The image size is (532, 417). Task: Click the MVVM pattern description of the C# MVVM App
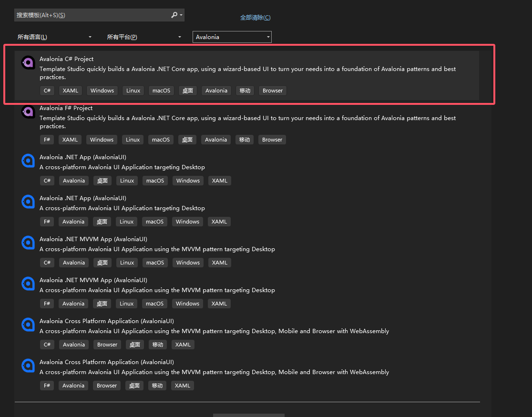coord(157,249)
